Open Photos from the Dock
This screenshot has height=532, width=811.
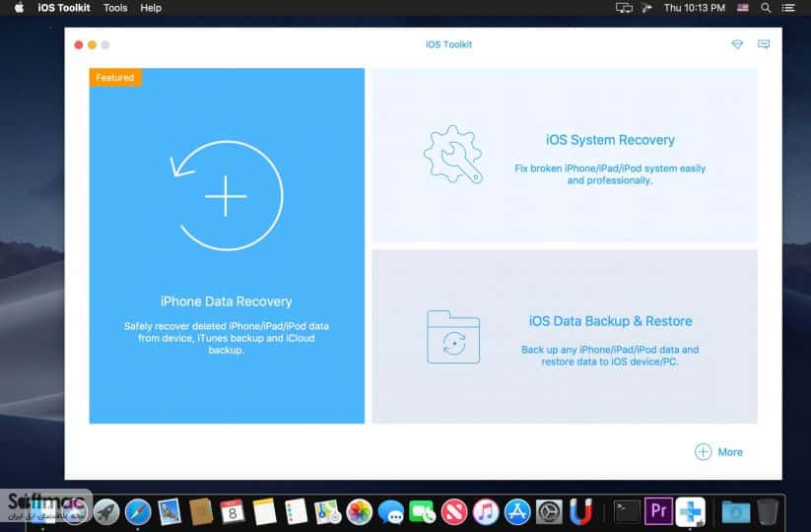(x=360, y=512)
